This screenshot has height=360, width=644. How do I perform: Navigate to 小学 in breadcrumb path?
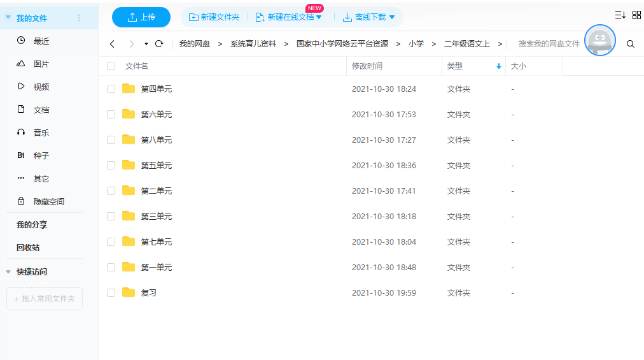(x=416, y=44)
